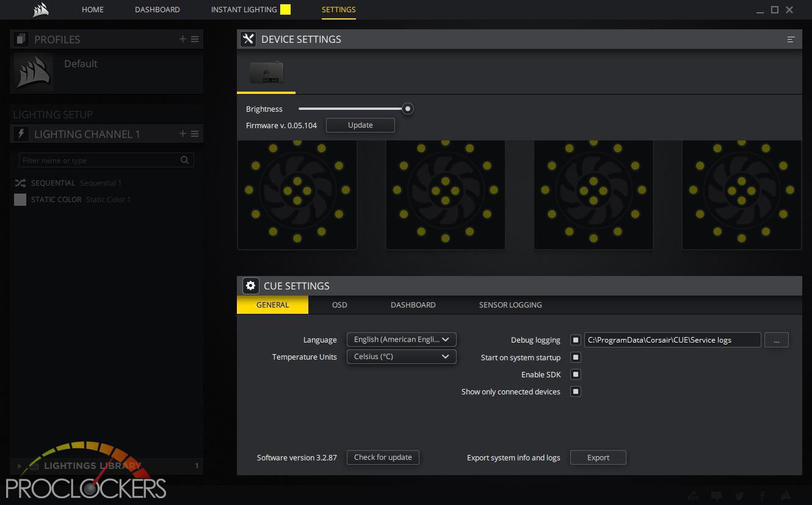Click the filter name or type field

click(x=106, y=160)
